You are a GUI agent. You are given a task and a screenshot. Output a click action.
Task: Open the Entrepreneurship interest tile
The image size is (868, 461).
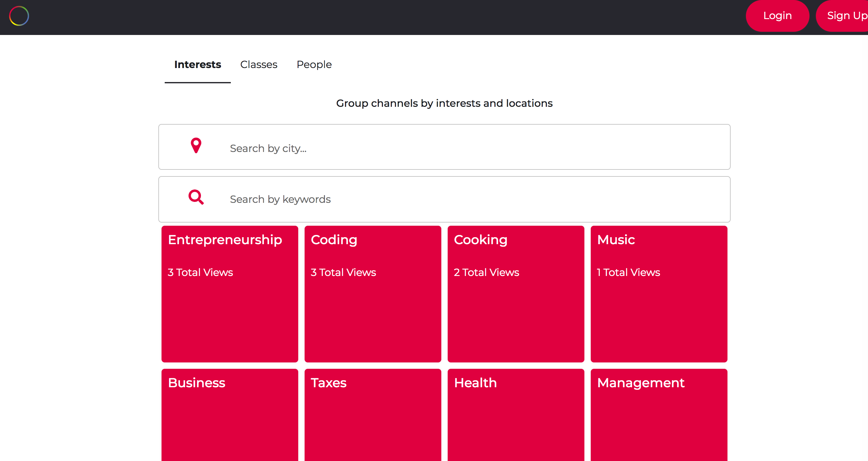click(230, 294)
